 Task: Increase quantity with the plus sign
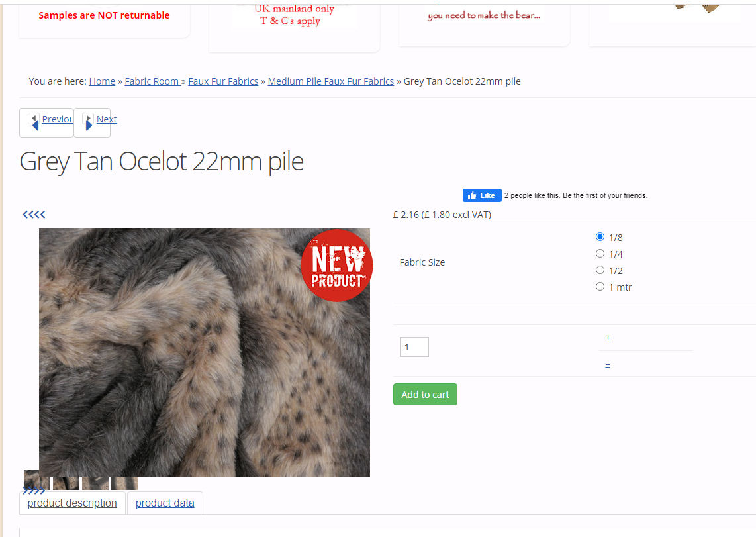point(608,339)
